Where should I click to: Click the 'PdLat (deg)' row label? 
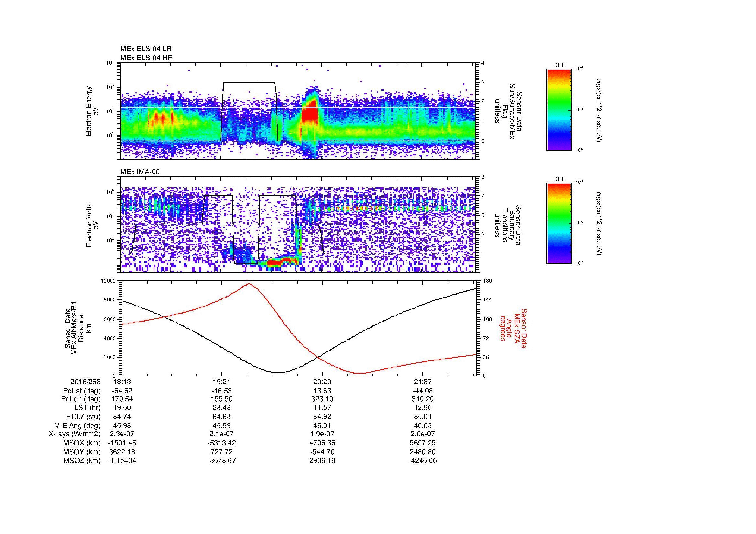82,391
